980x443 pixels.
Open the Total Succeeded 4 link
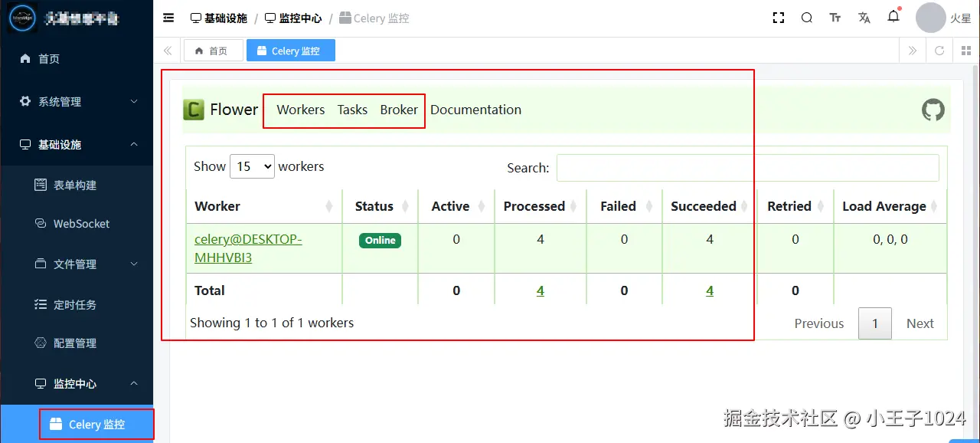click(710, 290)
